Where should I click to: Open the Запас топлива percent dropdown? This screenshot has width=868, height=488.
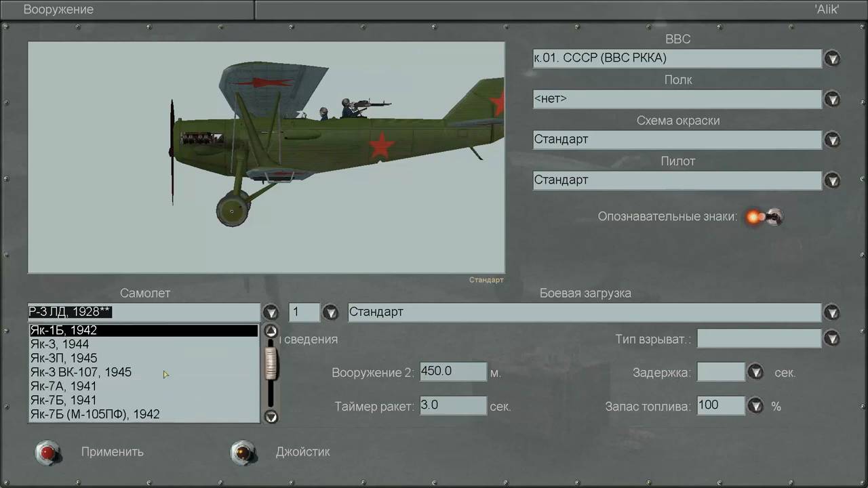coord(755,406)
